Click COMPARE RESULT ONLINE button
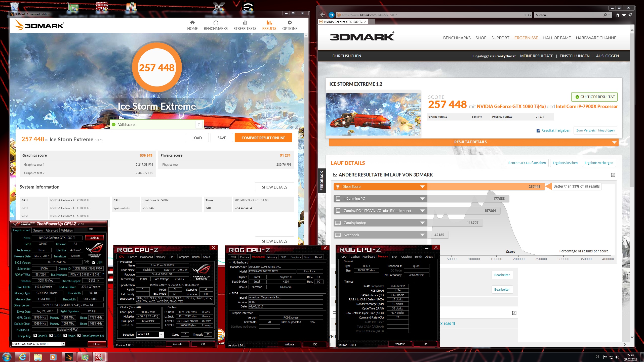The image size is (644, 362). coord(263,138)
